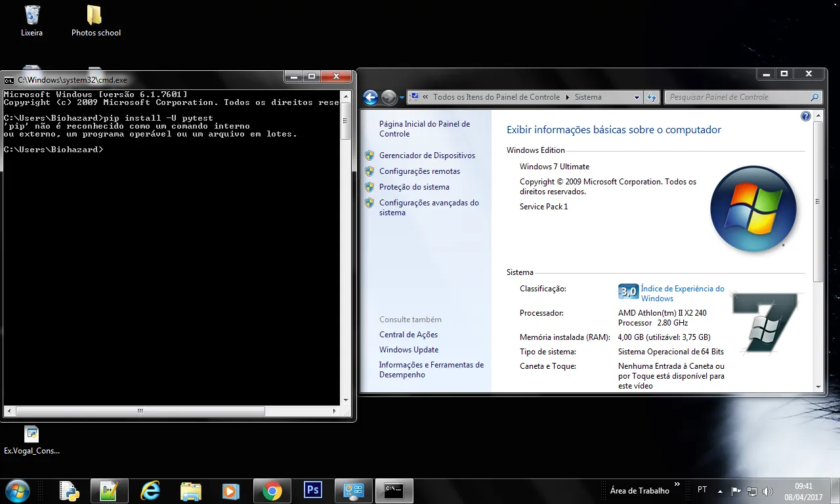Open recent pages dropdown next to Forward

coord(402,98)
